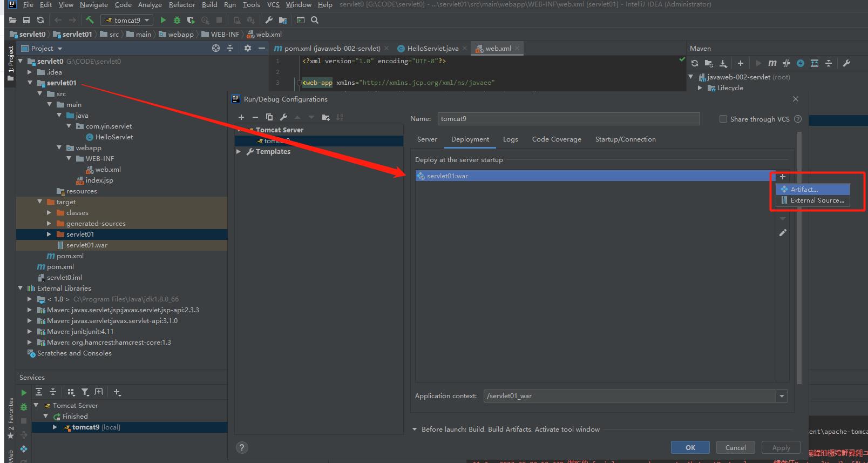Click Maven download sources icon
This screenshot has width=868, height=463.
[723, 63]
